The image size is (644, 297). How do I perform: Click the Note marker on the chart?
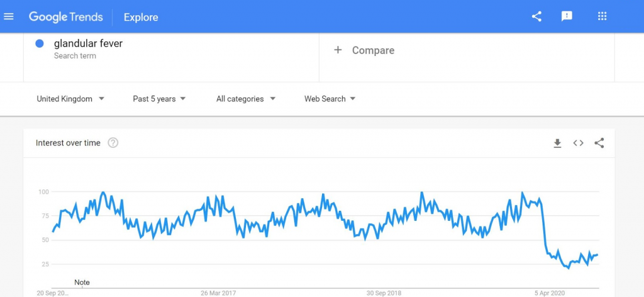tap(82, 283)
